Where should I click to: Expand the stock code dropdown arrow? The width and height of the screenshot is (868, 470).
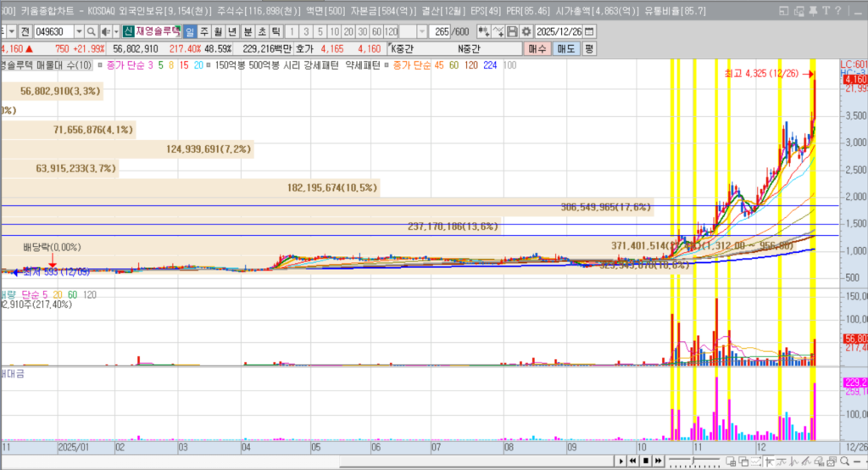point(78,31)
